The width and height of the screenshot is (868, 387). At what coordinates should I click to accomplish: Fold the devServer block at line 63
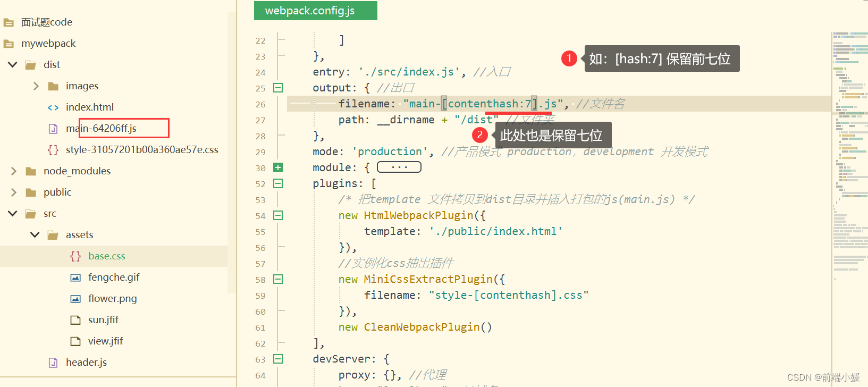278,359
